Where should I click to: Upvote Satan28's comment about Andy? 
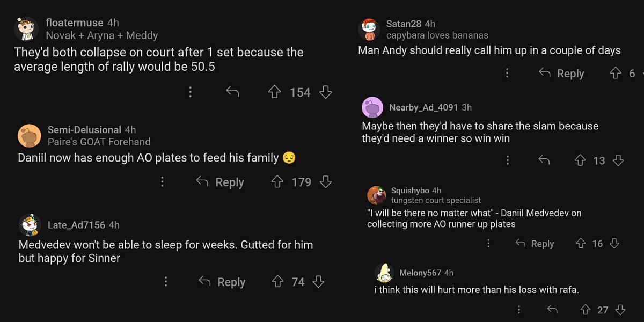pyautogui.click(x=616, y=74)
